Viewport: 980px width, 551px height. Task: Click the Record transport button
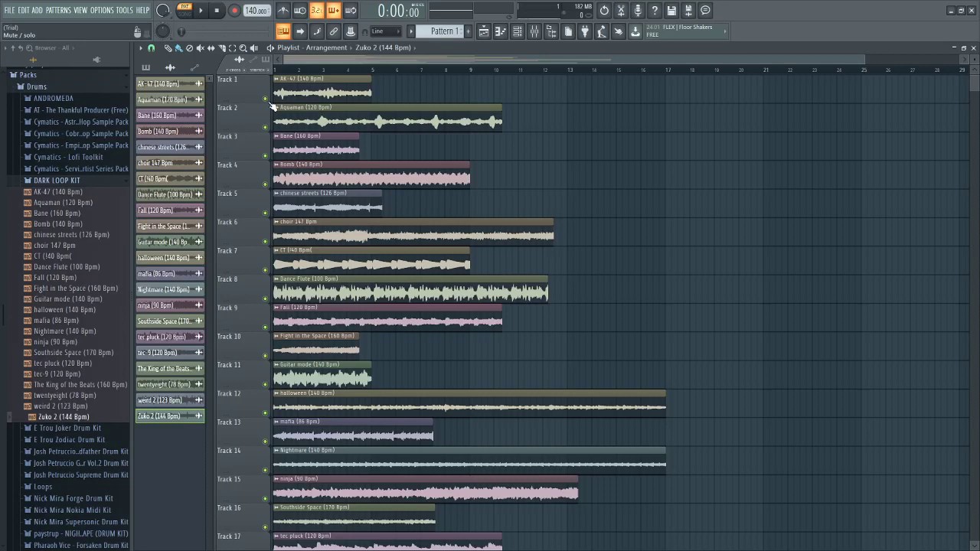pyautogui.click(x=234, y=11)
